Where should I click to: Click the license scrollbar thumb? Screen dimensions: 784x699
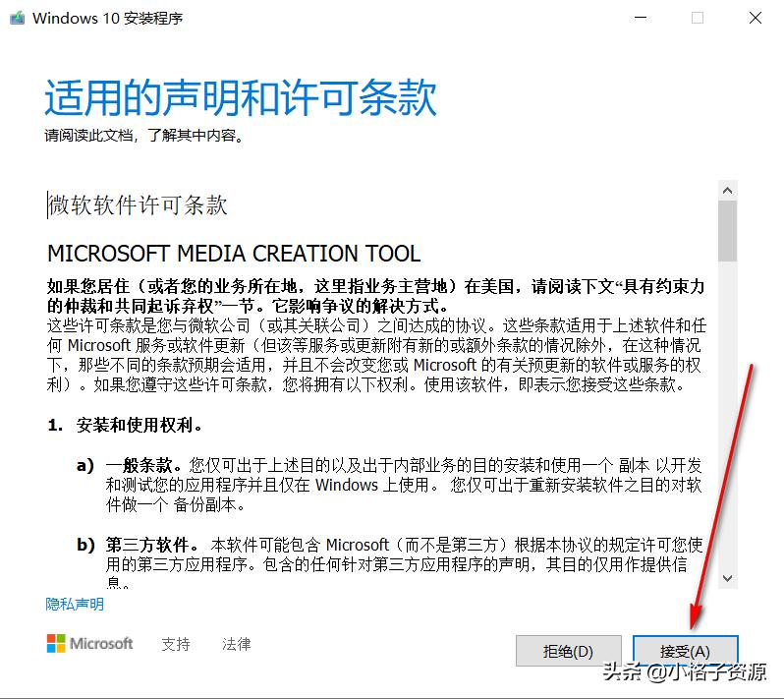pos(727,231)
